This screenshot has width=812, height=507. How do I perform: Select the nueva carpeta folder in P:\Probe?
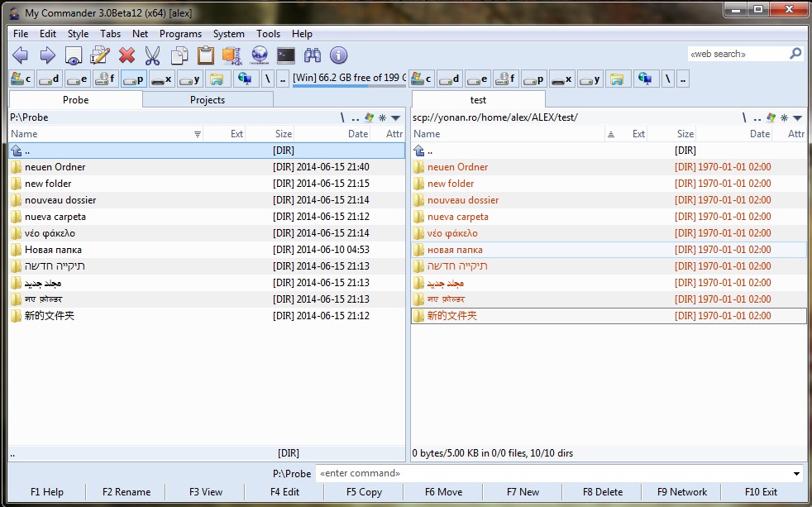[x=55, y=217]
